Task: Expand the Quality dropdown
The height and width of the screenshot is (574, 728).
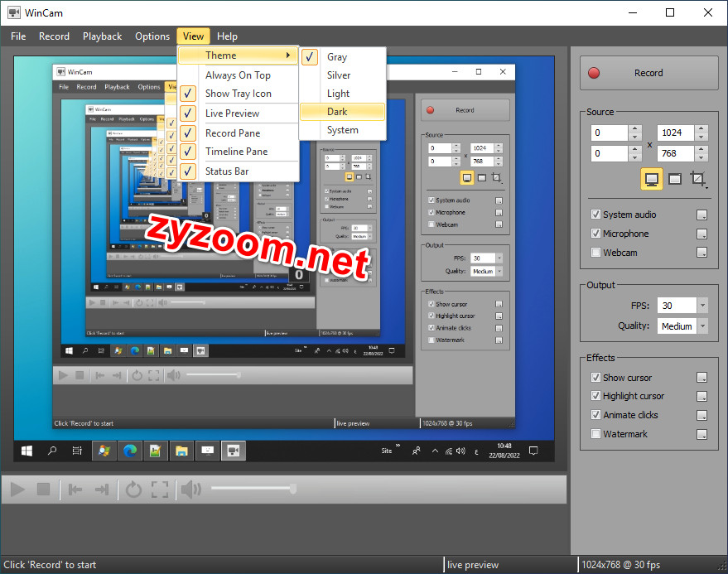Action: click(x=702, y=326)
